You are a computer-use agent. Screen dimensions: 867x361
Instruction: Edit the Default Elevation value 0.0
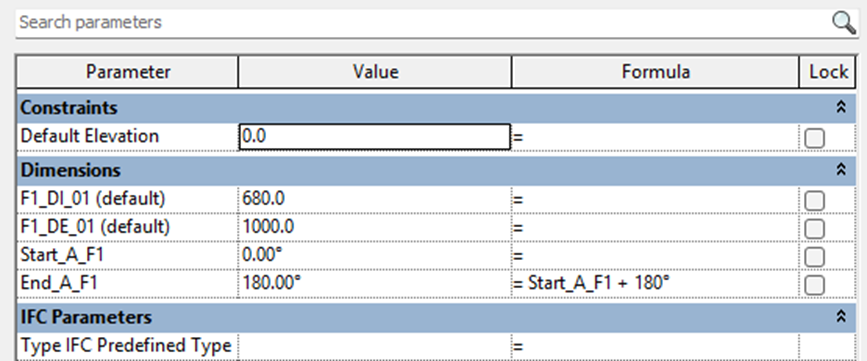point(375,137)
